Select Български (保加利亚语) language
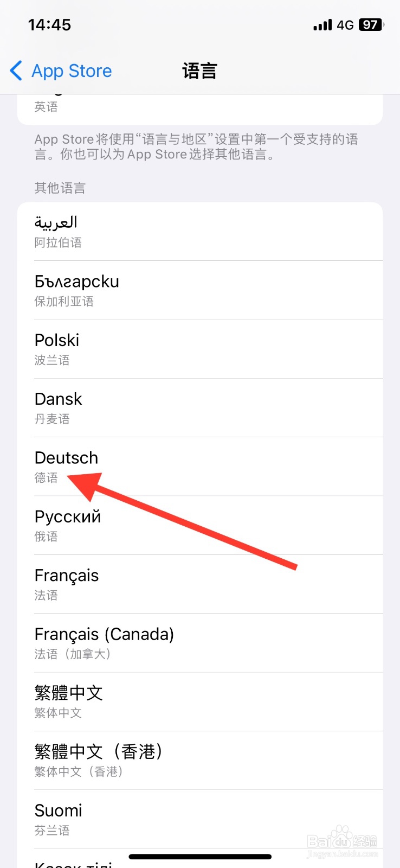The image size is (400, 868). [x=200, y=290]
